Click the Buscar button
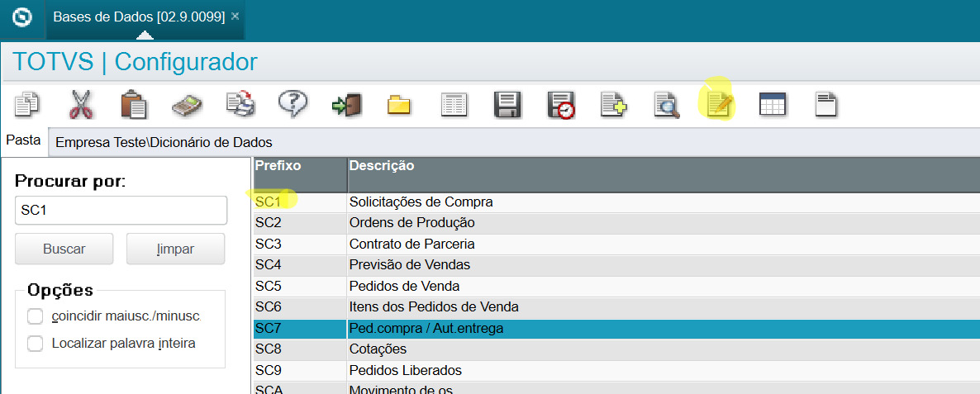 tap(64, 249)
